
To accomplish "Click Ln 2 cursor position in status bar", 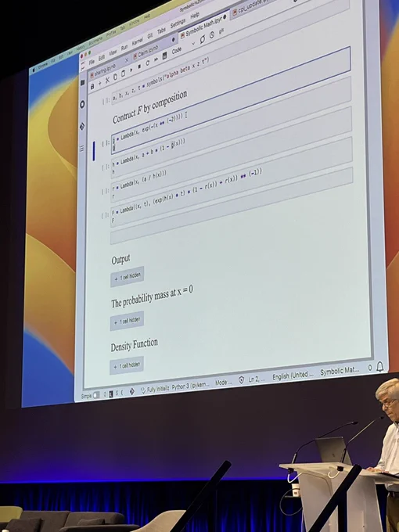I will click(256, 379).
